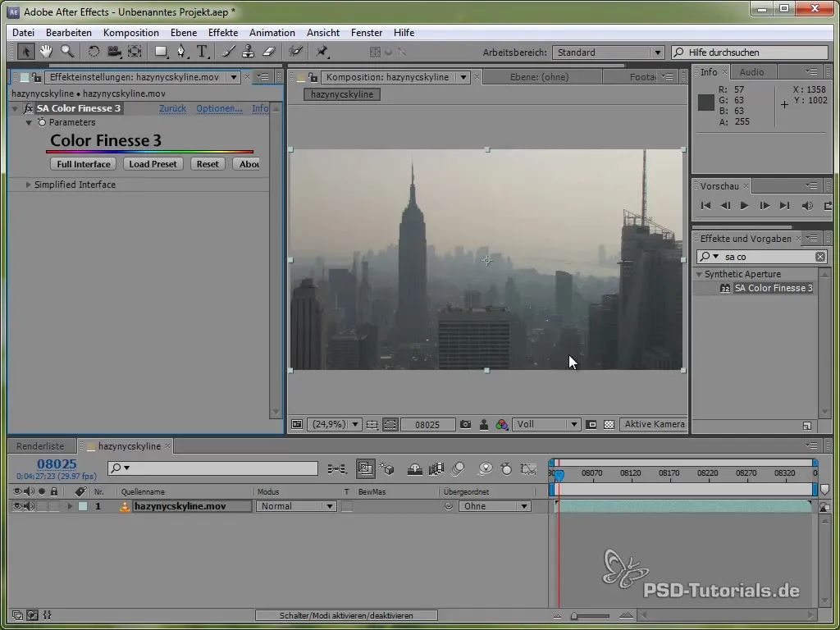Select the Roto Brush tool

point(295,52)
